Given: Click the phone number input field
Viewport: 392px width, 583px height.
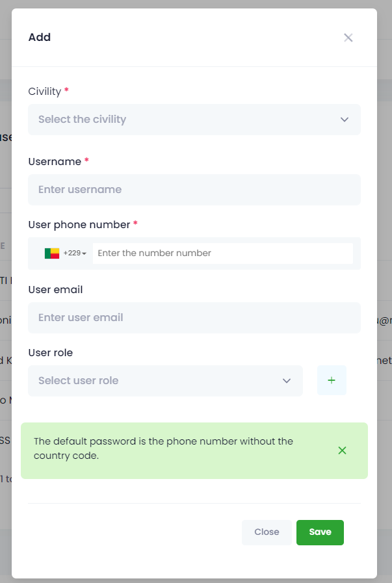Looking at the screenshot, I should coord(224,253).
